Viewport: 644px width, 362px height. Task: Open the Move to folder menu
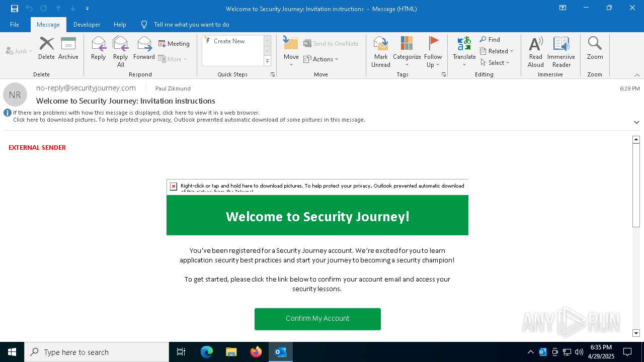pos(291,52)
